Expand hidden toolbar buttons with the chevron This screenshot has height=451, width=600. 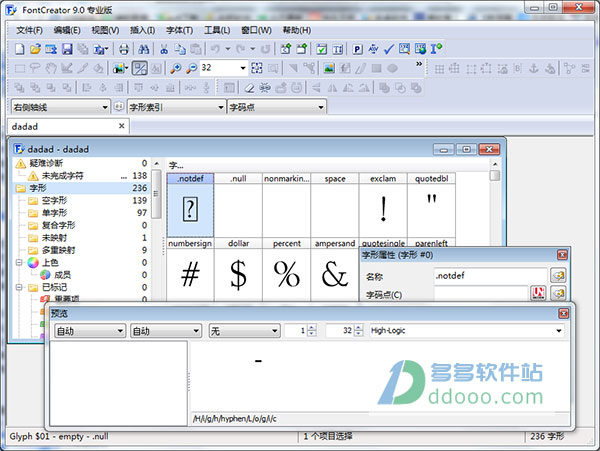coord(419,64)
